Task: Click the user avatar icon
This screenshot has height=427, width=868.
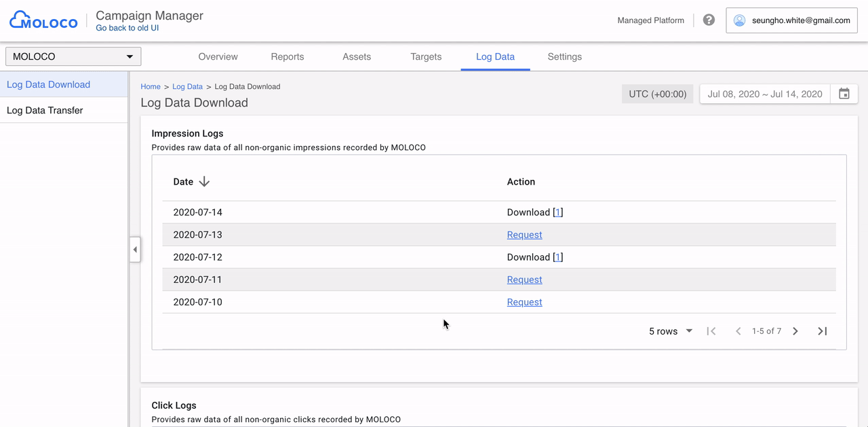Action: (739, 20)
